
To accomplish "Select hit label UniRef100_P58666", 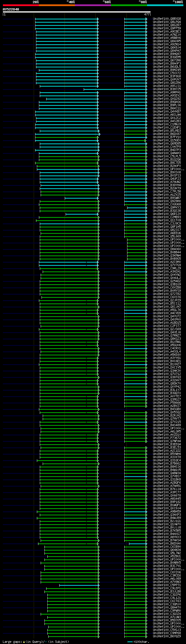I will tap(167, 403).
